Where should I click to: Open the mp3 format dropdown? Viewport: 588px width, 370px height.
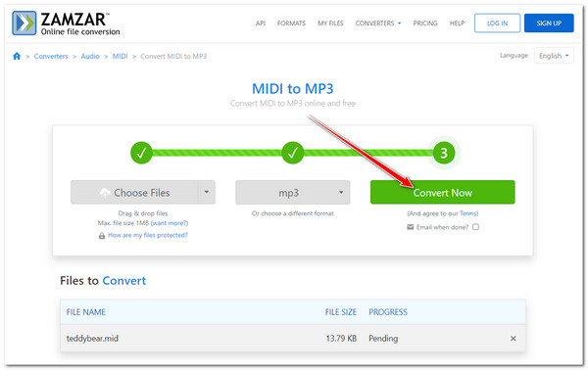pyautogui.click(x=292, y=192)
